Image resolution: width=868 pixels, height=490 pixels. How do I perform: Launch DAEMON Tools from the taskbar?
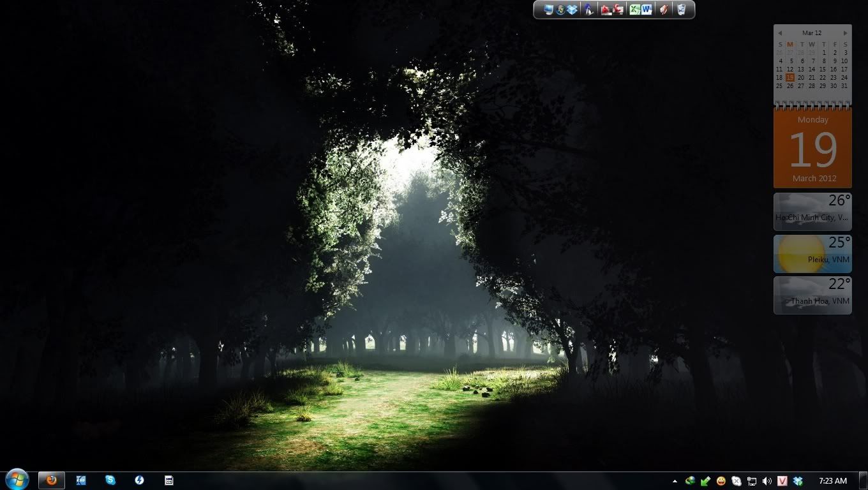(139, 480)
